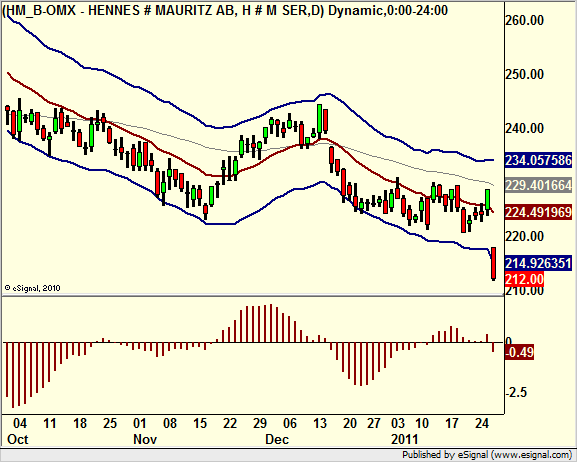The image size is (577, 462).
Task: Select the upper band value 234.057586 label
Action: pos(538,160)
